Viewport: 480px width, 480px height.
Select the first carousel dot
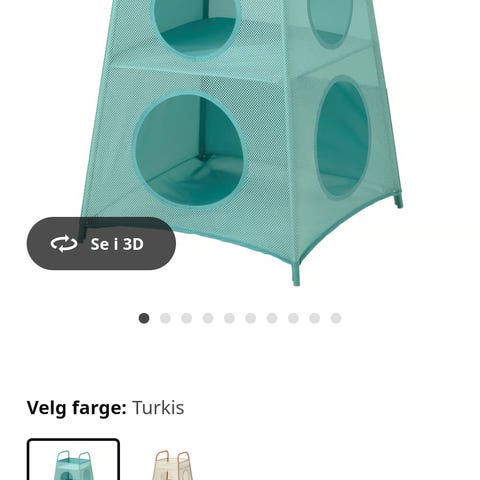[144, 318]
